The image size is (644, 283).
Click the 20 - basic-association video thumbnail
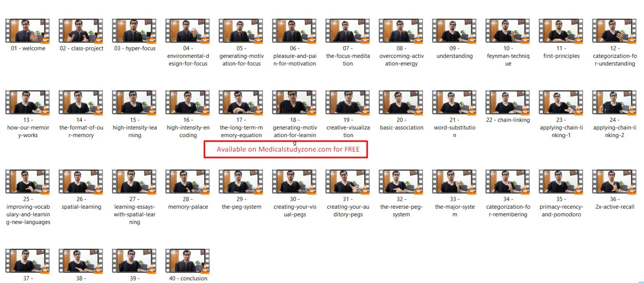tap(401, 103)
